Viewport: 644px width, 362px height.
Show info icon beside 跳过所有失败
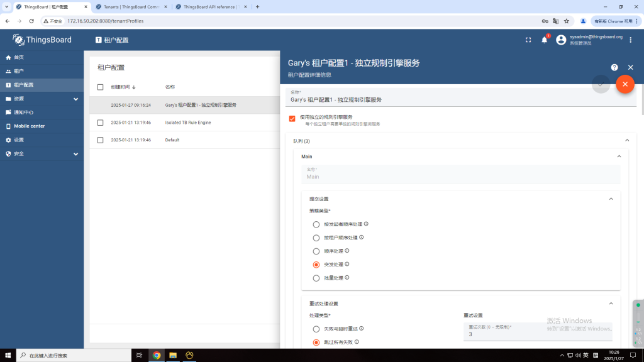357,342
